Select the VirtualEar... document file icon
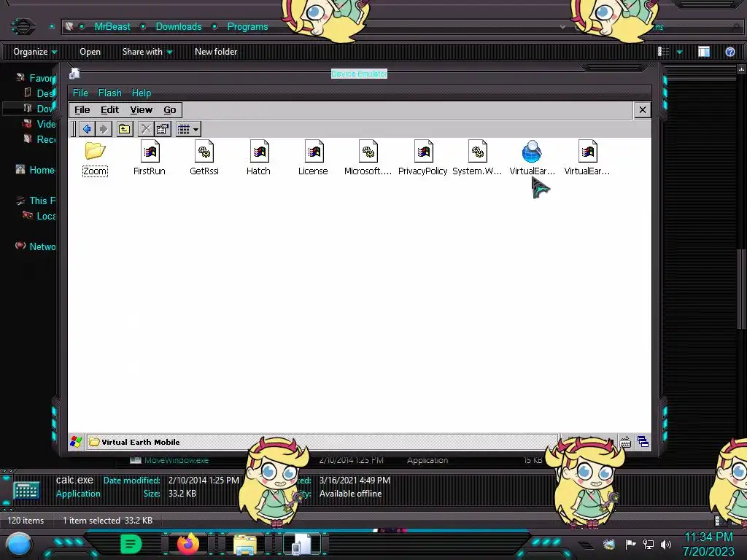 [x=587, y=158]
